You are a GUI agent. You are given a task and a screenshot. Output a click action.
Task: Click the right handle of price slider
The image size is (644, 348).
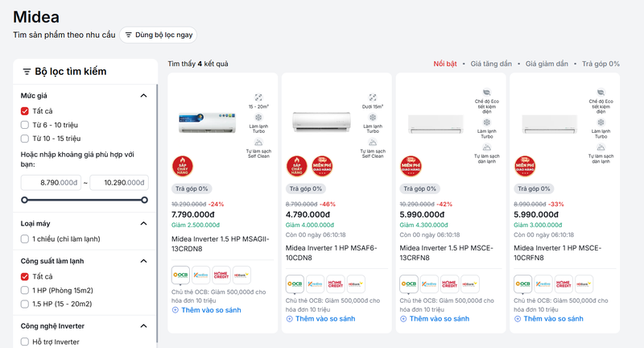144,200
